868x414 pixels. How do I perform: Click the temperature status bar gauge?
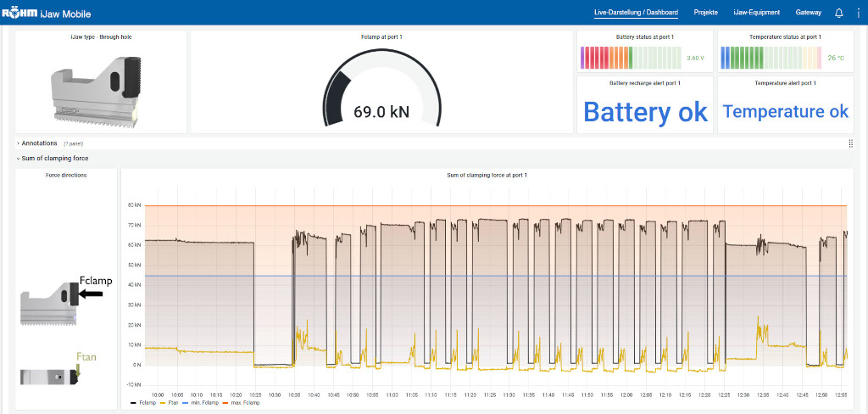point(771,58)
